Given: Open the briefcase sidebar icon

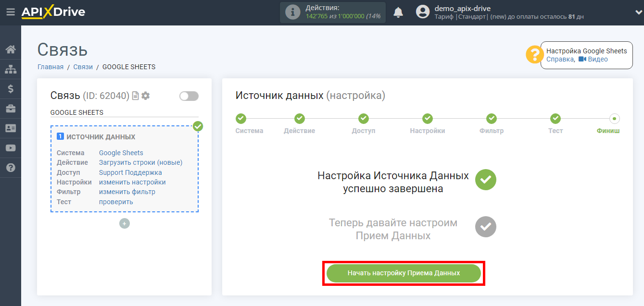Looking at the screenshot, I should click(x=11, y=109).
